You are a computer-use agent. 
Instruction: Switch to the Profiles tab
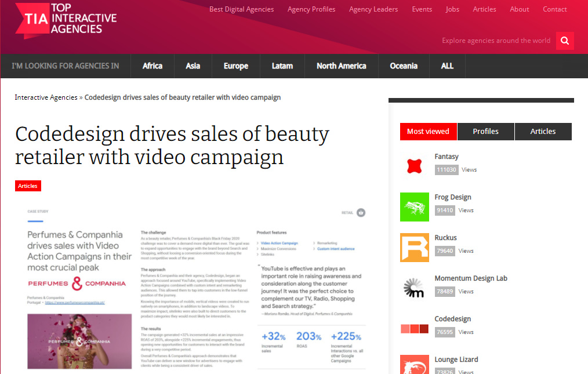(485, 132)
